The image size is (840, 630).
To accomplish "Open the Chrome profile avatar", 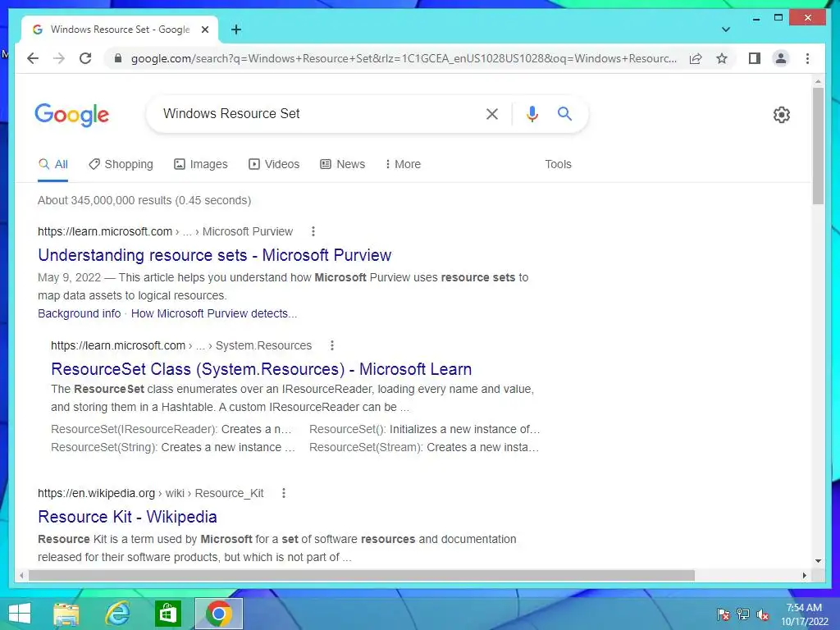I will coord(781,58).
